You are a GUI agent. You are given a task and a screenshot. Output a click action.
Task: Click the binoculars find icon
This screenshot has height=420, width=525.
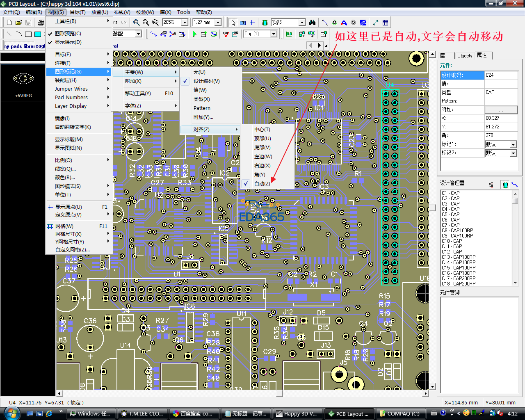pyautogui.click(x=313, y=23)
